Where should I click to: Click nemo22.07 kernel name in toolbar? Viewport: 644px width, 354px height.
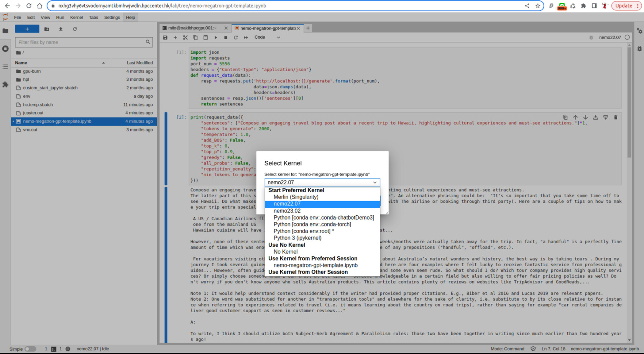pos(610,38)
